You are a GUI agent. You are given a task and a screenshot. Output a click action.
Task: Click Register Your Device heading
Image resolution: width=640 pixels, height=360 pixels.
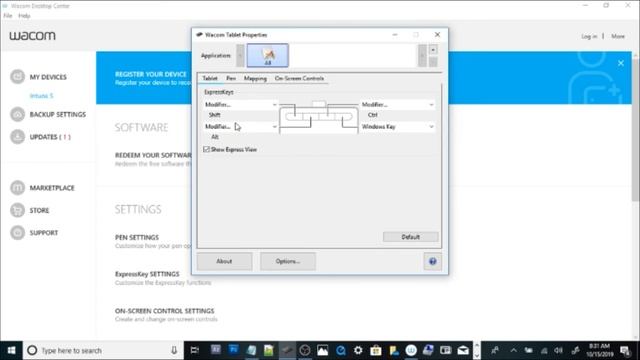151,74
